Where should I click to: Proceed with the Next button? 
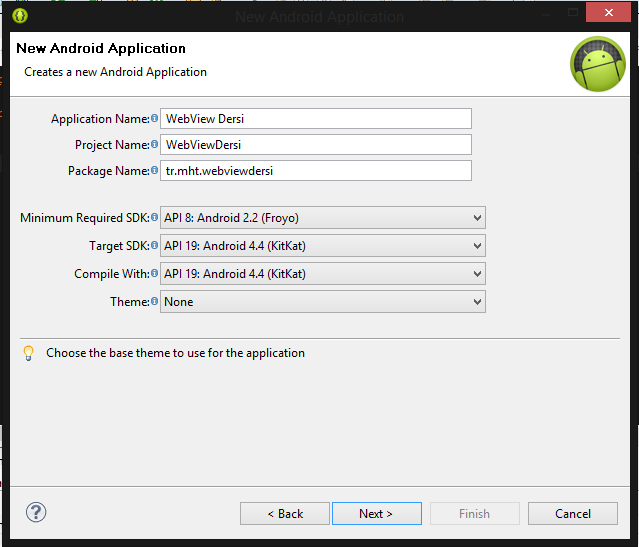click(377, 514)
